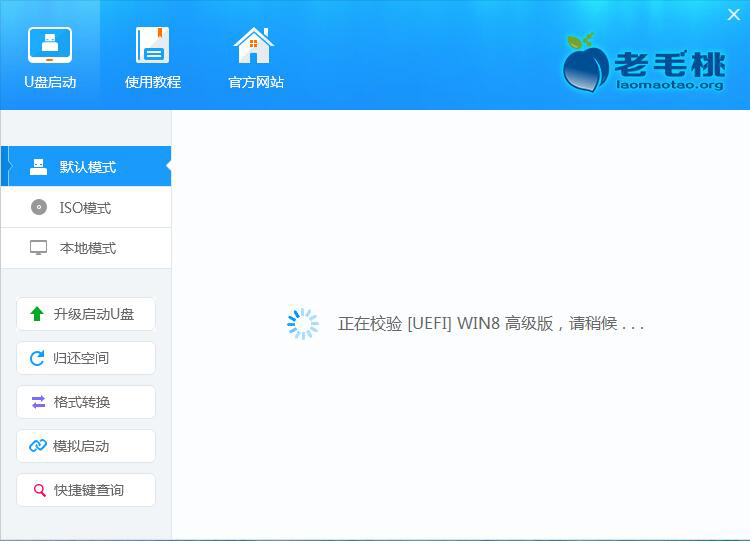Click the disc icon beside ISO模式
Screen dimensions: 750x541
click(39, 207)
